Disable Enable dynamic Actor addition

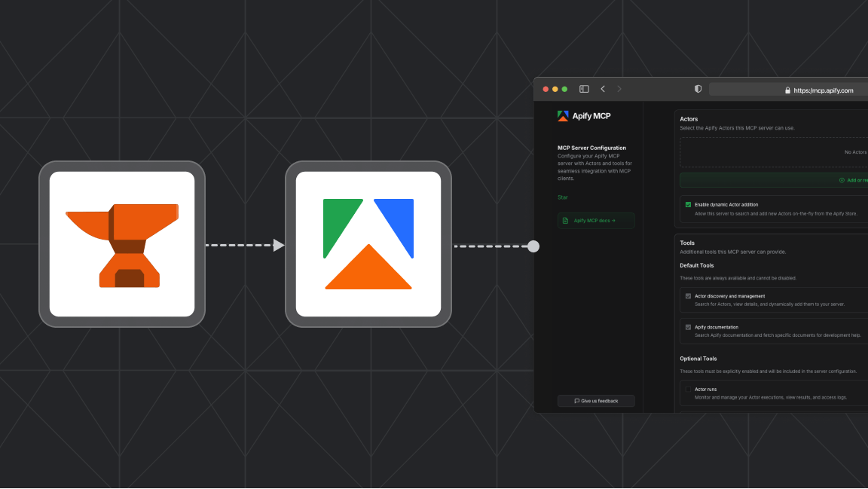pos(688,204)
